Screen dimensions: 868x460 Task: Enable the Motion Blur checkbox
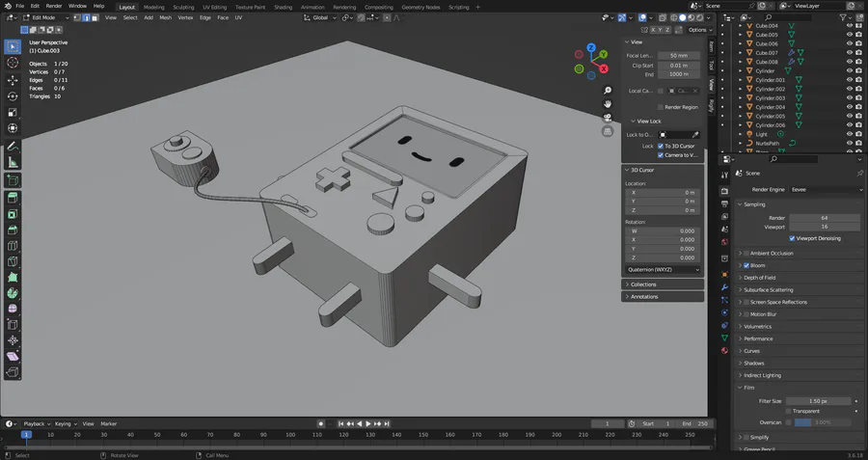(746, 314)
